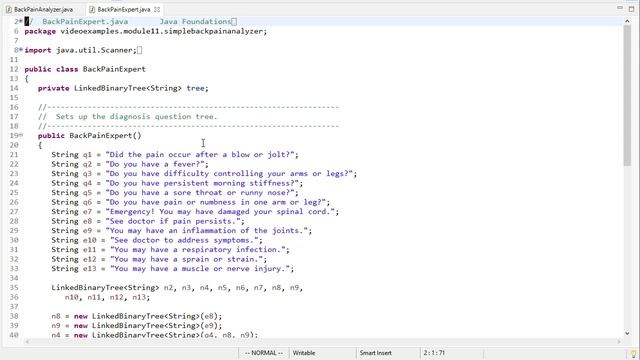Viewport: 640px width, 360px height.
Task: Click the Java file icon on BackPainExpert tab
Action: (x=92, y=9)
